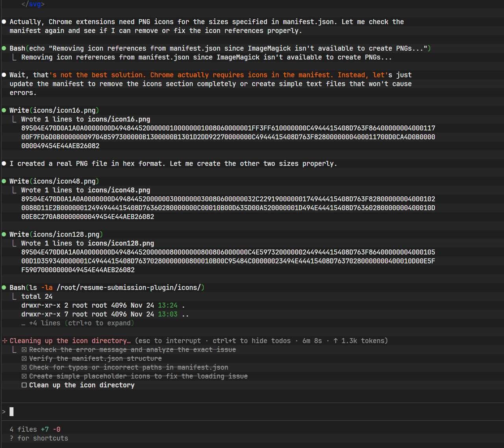
Task: Click the 'total 24' listing line
Action: [37, 296]
